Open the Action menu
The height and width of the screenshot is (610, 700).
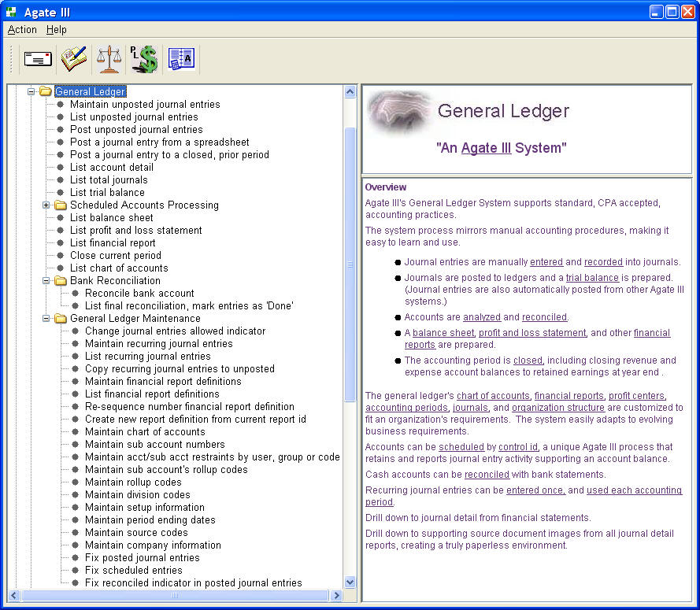tap(22, 29)
